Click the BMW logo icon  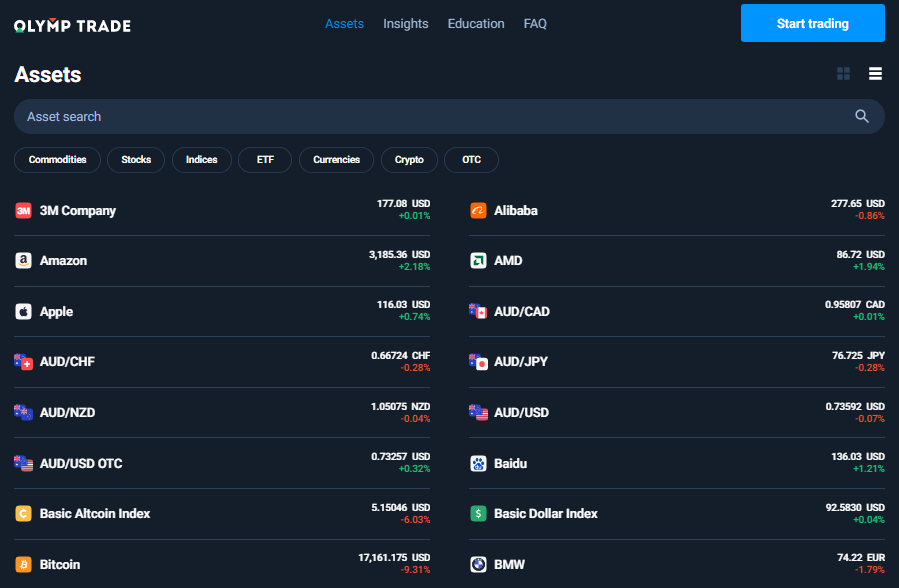coord(478,565)
